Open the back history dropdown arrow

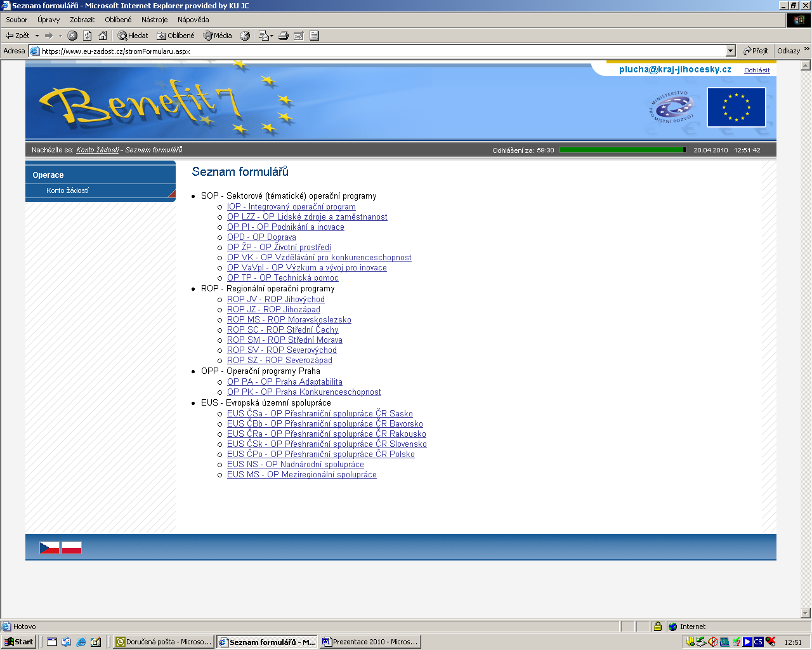point(37,36)
